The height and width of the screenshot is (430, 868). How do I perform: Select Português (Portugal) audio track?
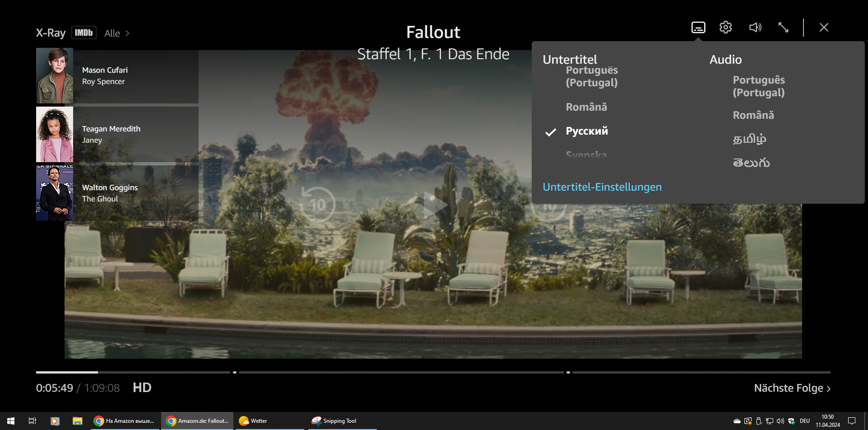[x=759, y=86]
